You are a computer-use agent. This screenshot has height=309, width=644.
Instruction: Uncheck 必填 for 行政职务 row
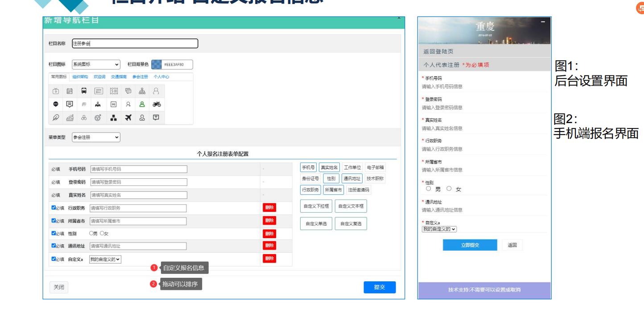click(54, 208)
